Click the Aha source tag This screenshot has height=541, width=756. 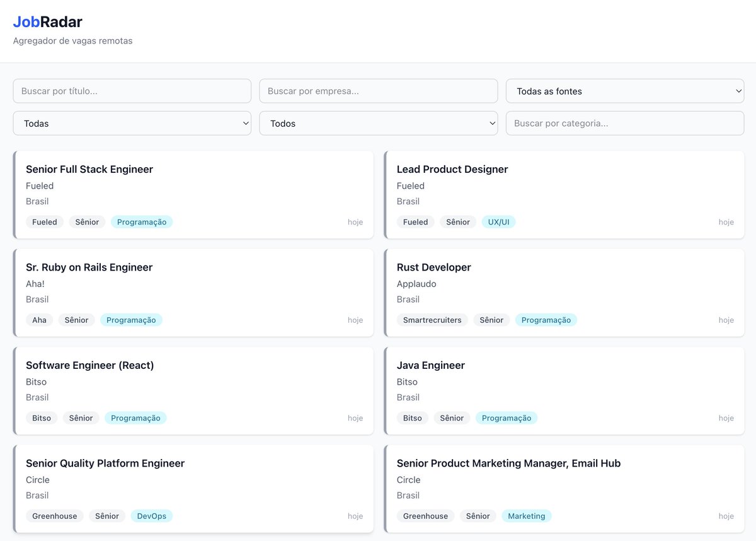tap(40, 320)
